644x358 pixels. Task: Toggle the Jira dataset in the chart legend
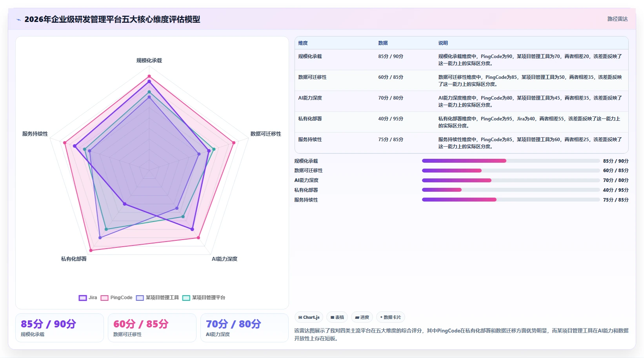click(x=88, y=298)
